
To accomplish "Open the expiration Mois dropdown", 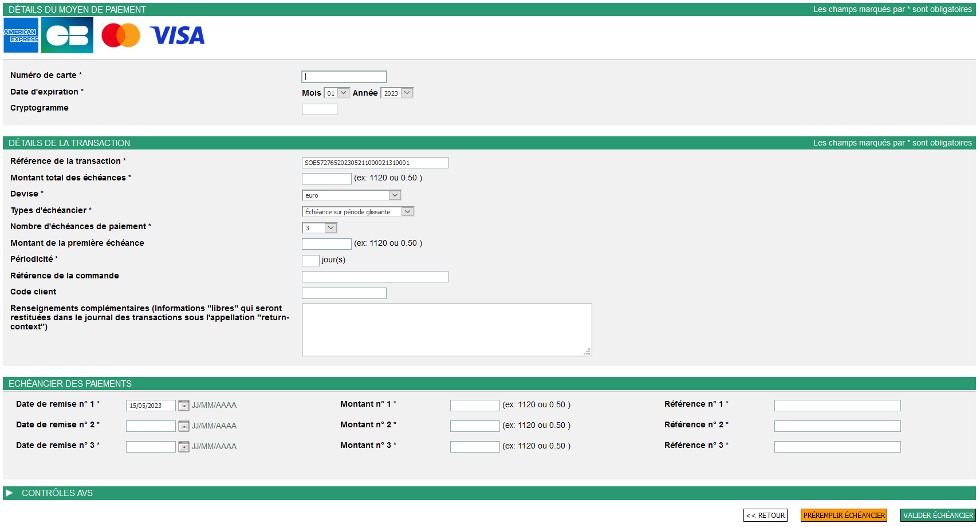I will [x=337, y=93].
